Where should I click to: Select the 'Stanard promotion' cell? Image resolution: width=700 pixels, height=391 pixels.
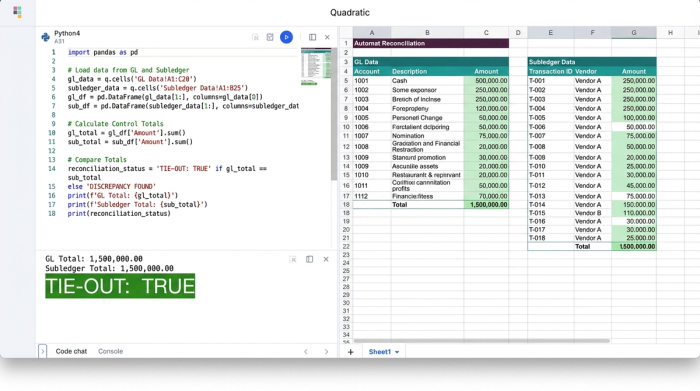coord(427,158)
